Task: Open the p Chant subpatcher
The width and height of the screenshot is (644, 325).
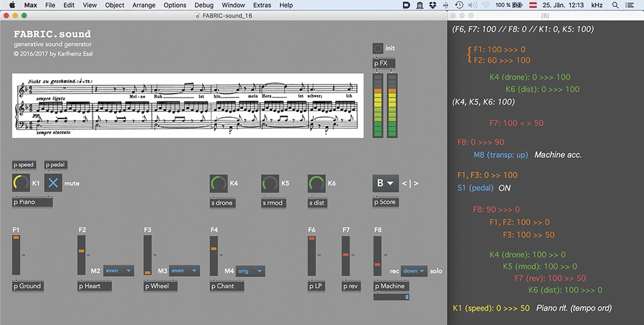Action: [x=226, y=287]
